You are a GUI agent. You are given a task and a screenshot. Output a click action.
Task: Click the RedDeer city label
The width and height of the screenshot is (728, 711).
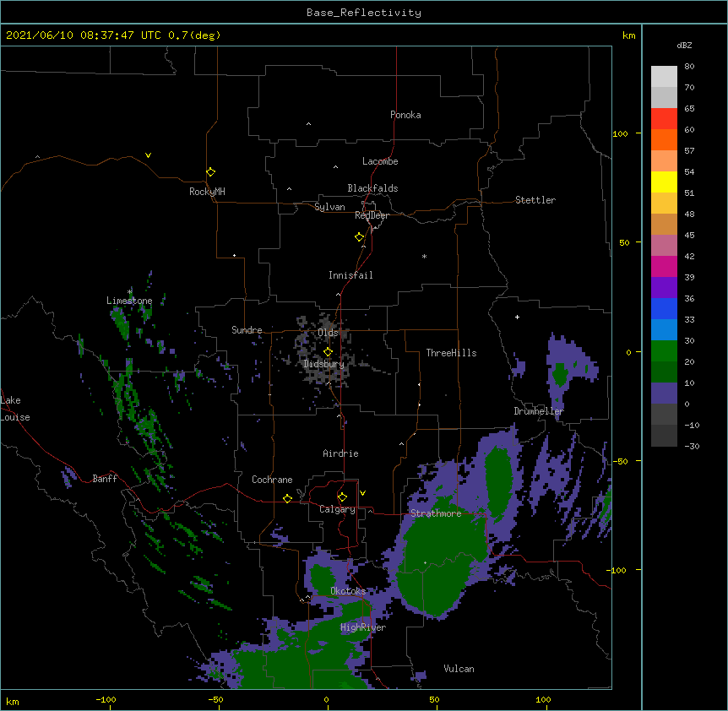coord(372,215)
